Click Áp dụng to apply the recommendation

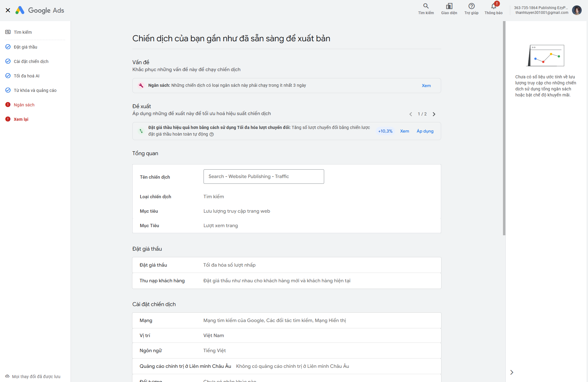pos(425,131)
